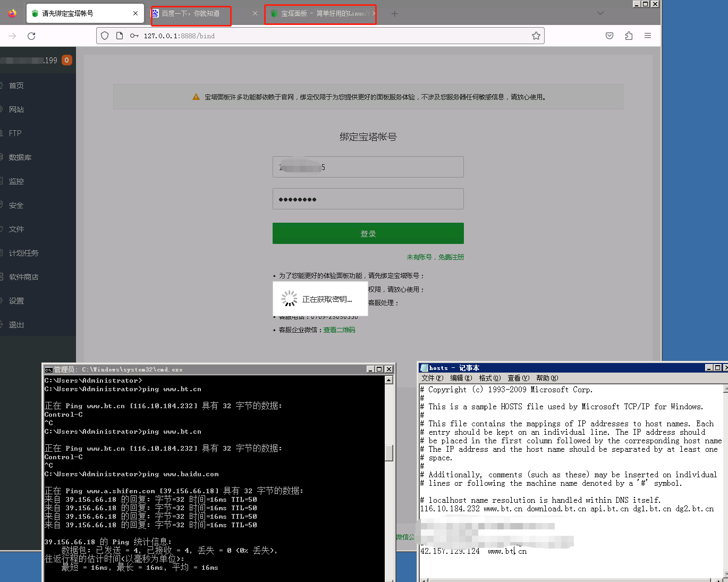This screenshot has width=728, height=582.
Task: Open the list all tabs dropdown
Action: [600, 13]
